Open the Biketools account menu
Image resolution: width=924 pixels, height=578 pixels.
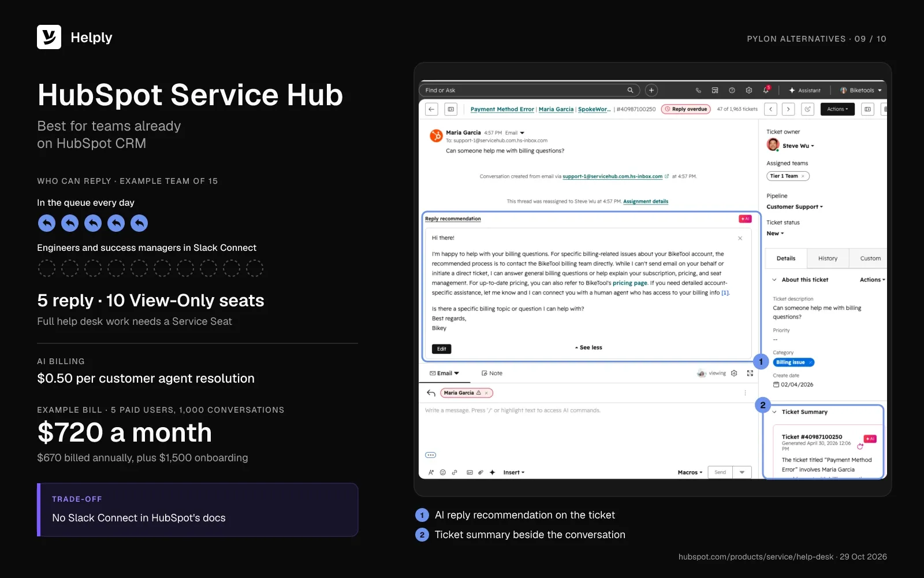coord(861,90)
